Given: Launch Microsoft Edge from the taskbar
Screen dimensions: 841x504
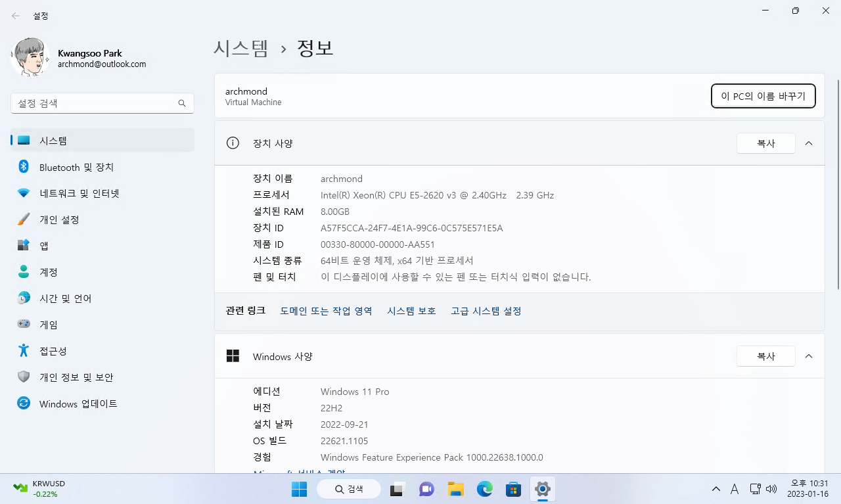Looking at the screenshot, I should 484,489.
